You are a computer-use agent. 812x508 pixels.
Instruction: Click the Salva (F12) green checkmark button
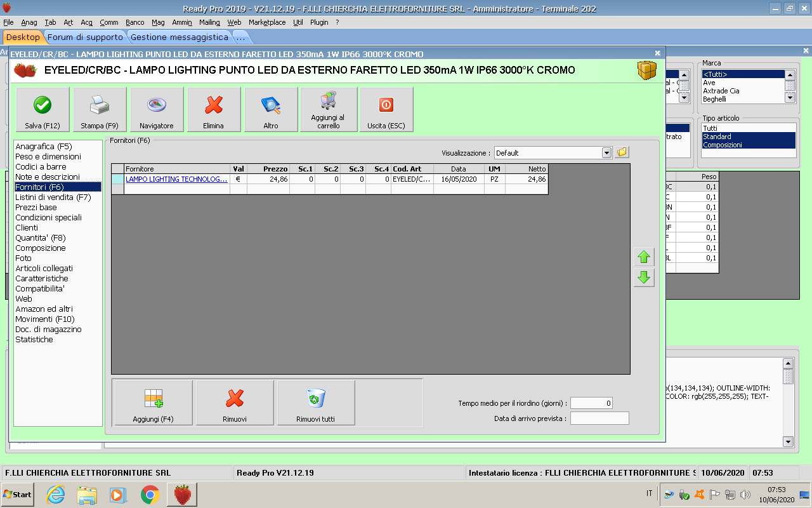point(43,110)
